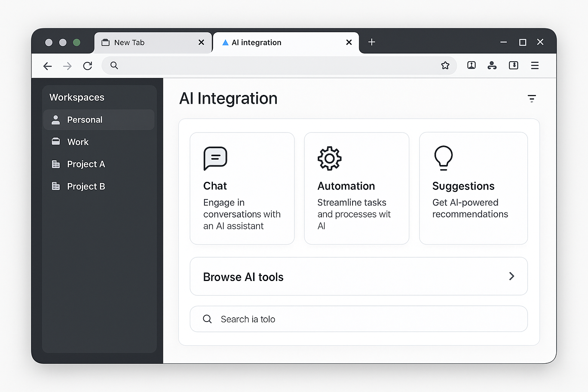Click 'Streamline tasks and processes' text
The image size is (588, 392).
[354, 208]
